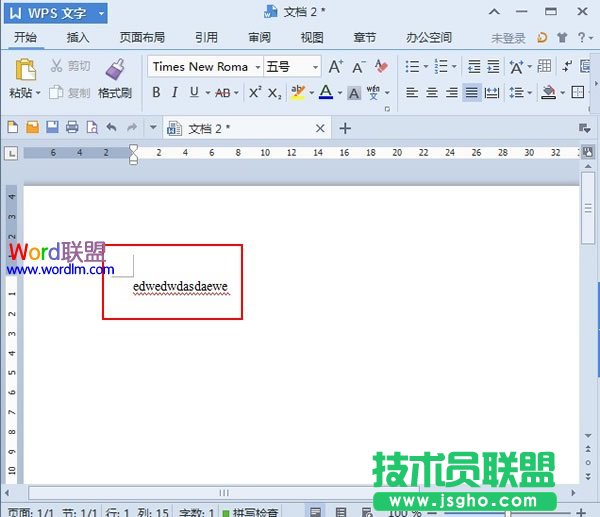Apply yellow highlight color
The width and height of the screenshot is (600, 517).
[298, 93]
